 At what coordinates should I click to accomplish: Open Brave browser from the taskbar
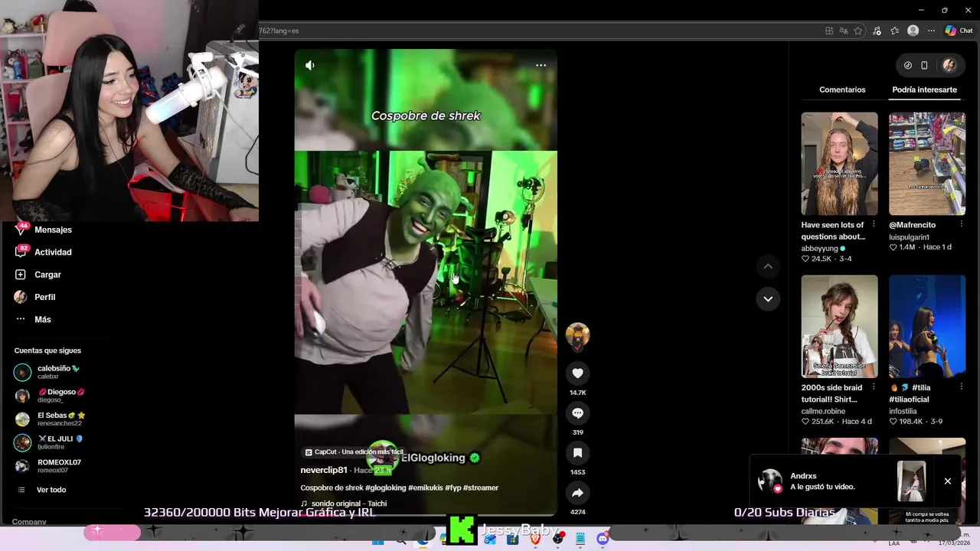click(535, 540)
